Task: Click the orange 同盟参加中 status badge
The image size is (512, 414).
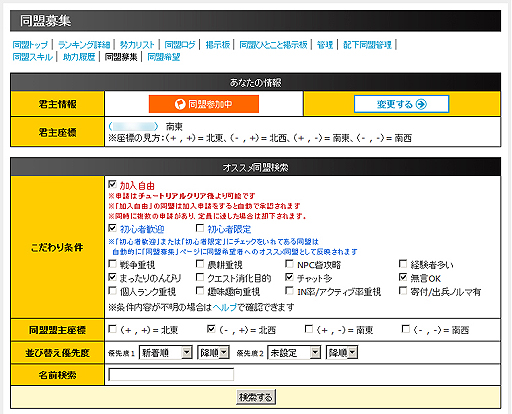Action: point(204,104)
